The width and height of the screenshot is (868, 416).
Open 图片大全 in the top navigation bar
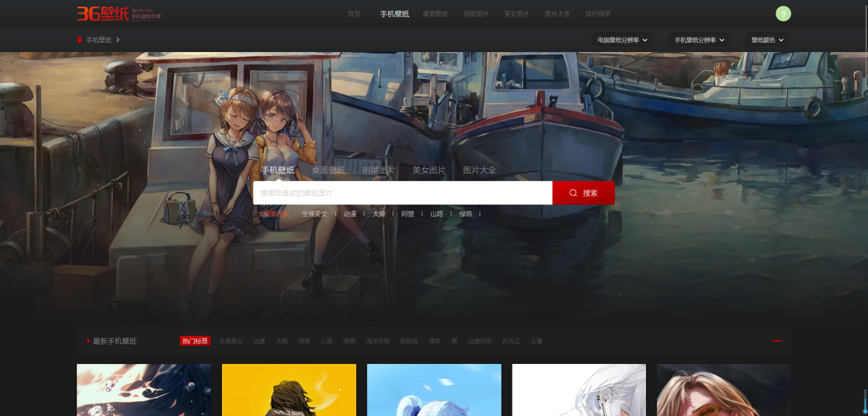pyautogui.click(x=557, y=14)
